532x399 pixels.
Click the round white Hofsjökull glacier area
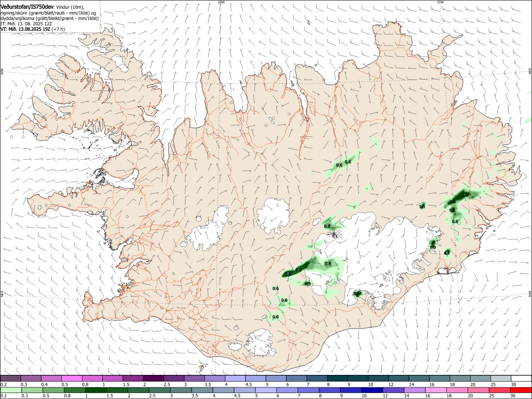click(273, 216)
